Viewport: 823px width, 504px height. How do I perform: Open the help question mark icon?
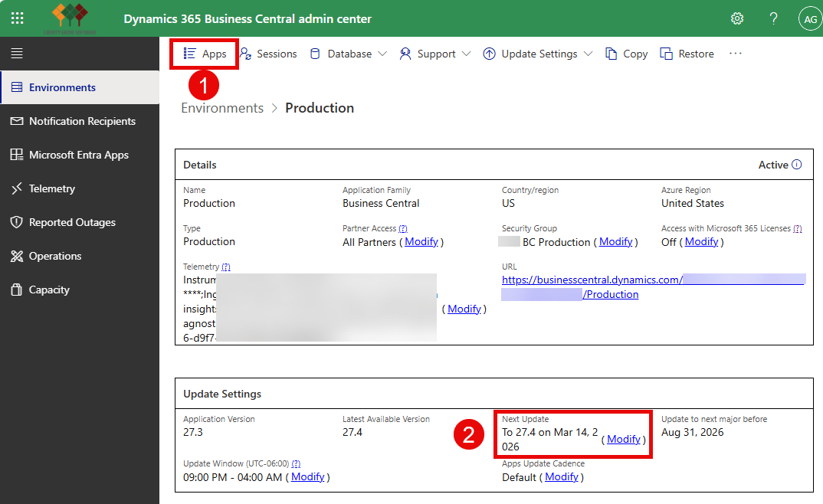[773, 18]
